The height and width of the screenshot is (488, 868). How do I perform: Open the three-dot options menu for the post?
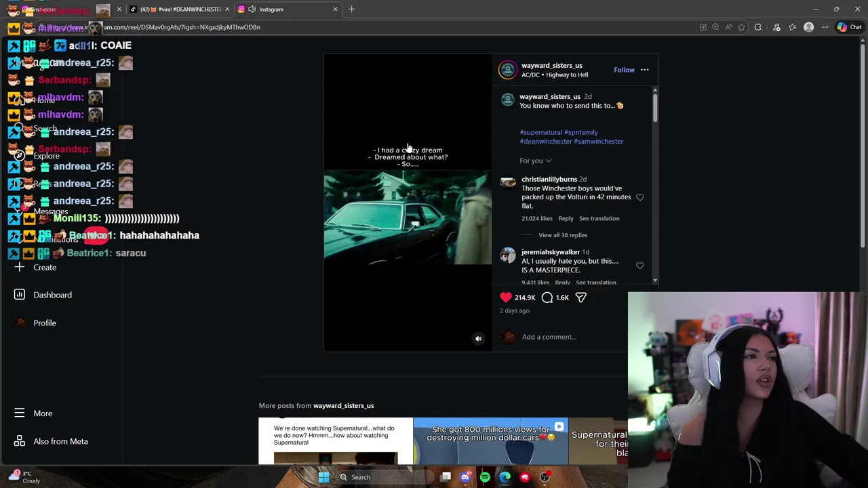tap(645, 70)
